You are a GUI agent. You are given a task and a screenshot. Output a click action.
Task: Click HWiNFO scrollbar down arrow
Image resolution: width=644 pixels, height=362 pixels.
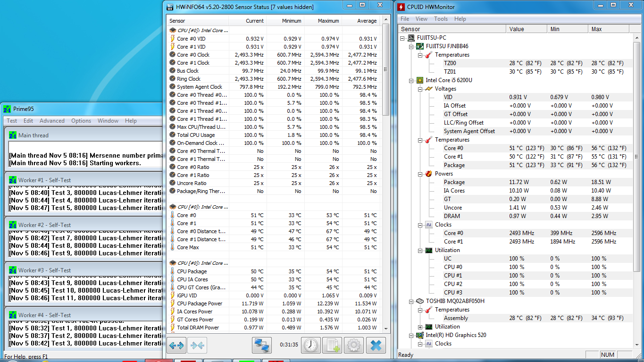[x=385, y=329]
